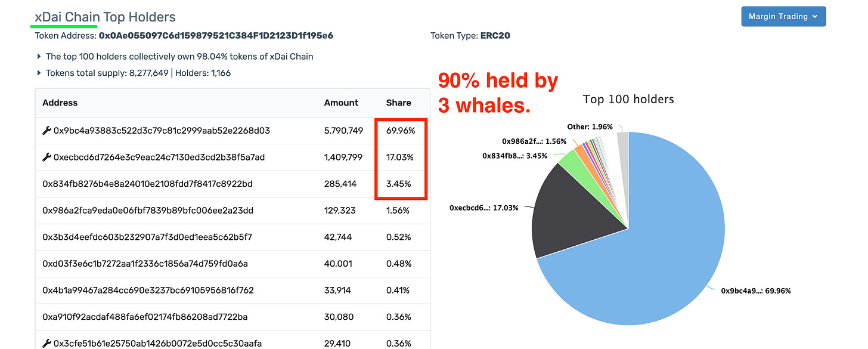Screen dimensions: 868x349
Task: Click amount 1,409,799 in the table
Action: click(x=343, y=157)
